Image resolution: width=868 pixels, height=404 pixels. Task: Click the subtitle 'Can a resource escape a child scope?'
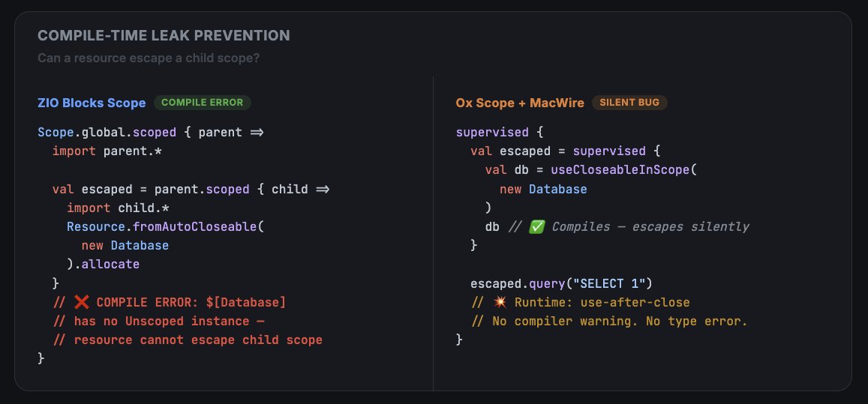pyautogui.click(x=149, y=58)
